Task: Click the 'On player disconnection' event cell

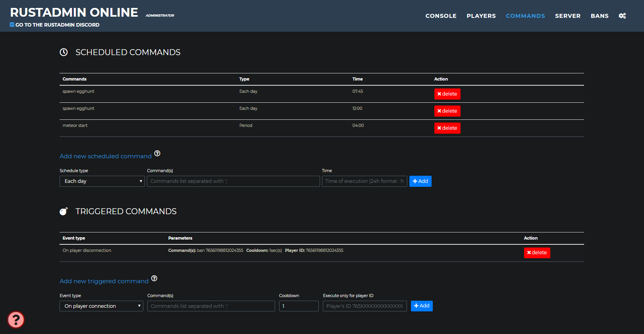Action: 87,250
